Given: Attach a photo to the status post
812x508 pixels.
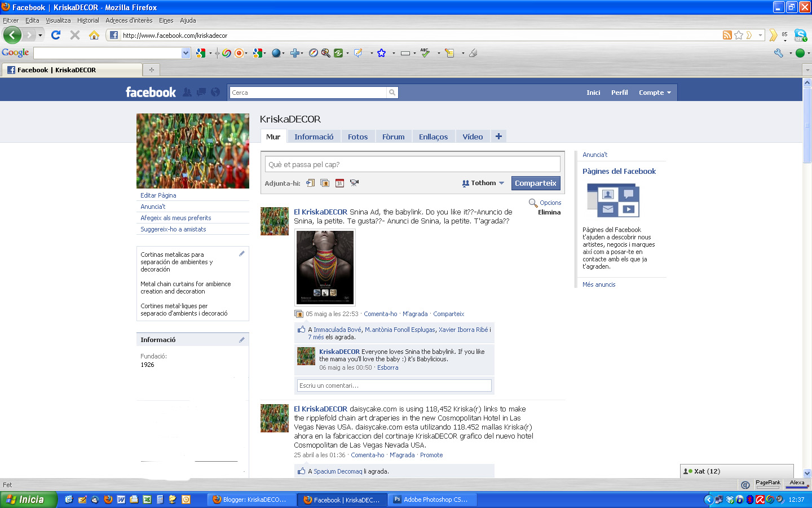Looking at the screenshot, I should point(325,183).
